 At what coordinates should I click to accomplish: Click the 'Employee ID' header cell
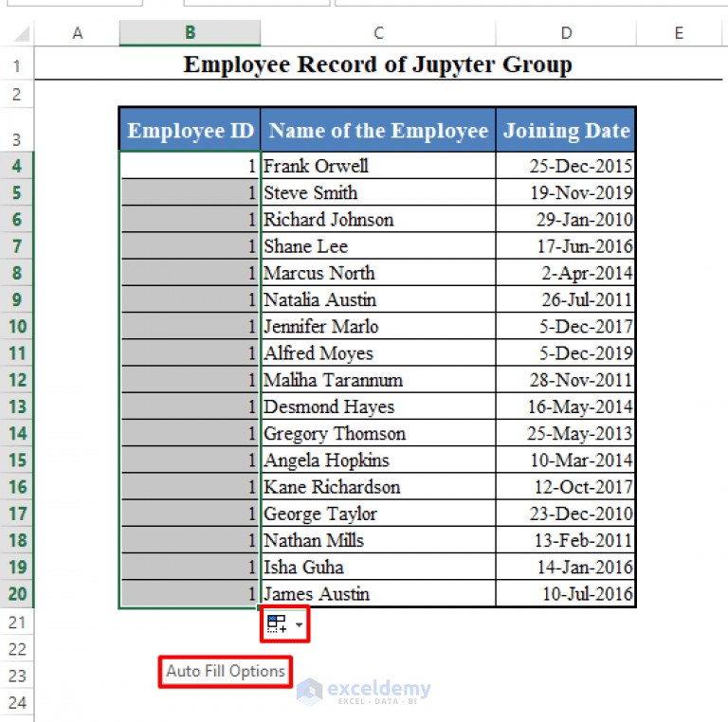pos(190,130)
